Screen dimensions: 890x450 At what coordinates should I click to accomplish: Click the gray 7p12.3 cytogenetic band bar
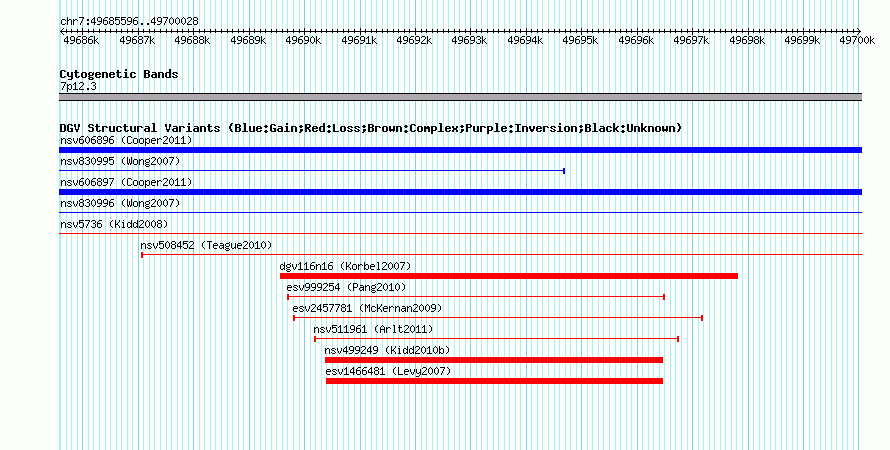pos(460,97)
